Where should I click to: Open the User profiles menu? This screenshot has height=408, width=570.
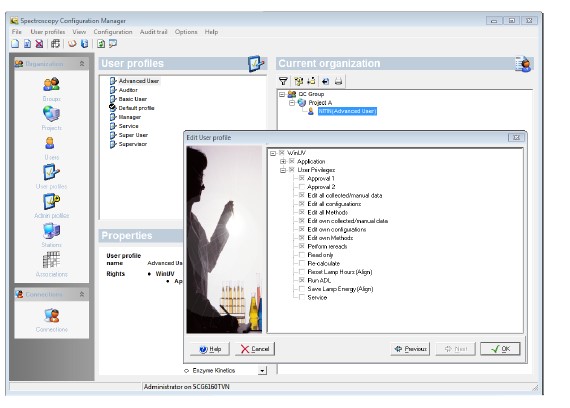coord(48,32)
